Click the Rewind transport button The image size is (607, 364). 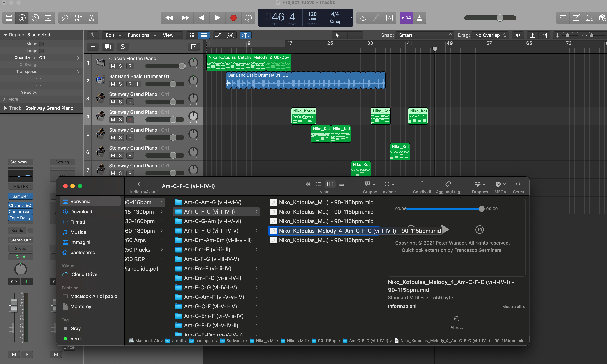click(169, 18)
